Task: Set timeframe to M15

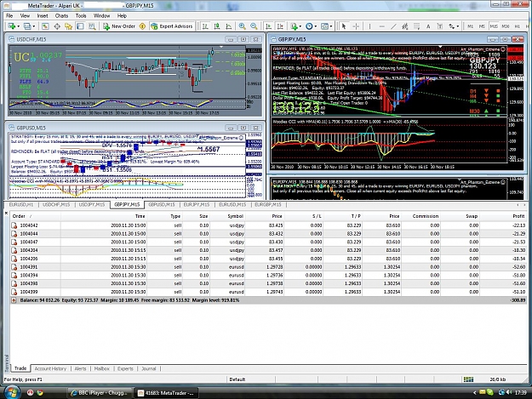Action: (x=494, y=26)
